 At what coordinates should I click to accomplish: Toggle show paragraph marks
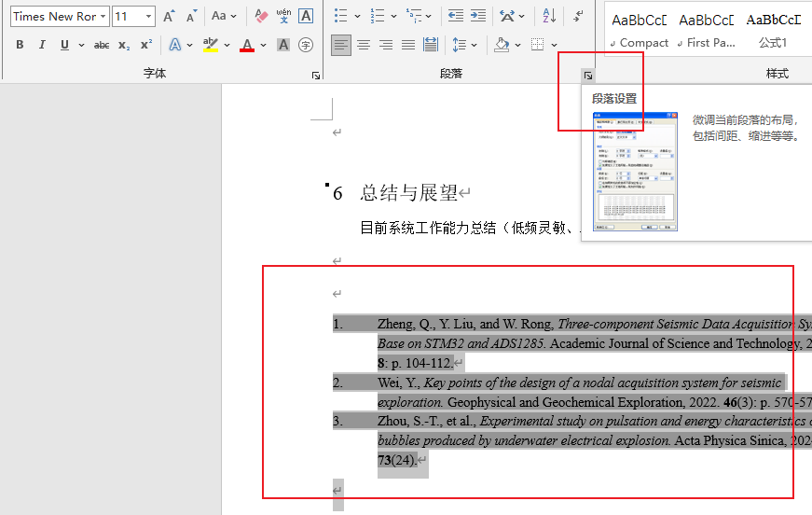578,16
